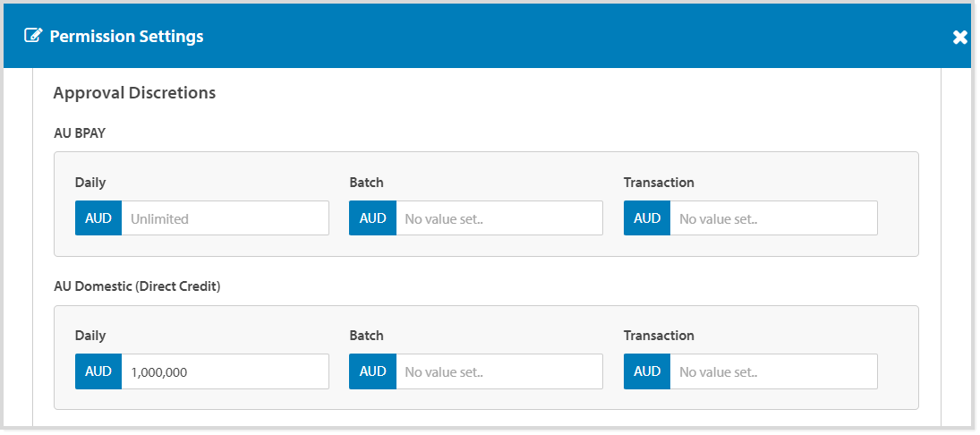Click the AUD badge for AU BPAY Batch

point(372,218)
